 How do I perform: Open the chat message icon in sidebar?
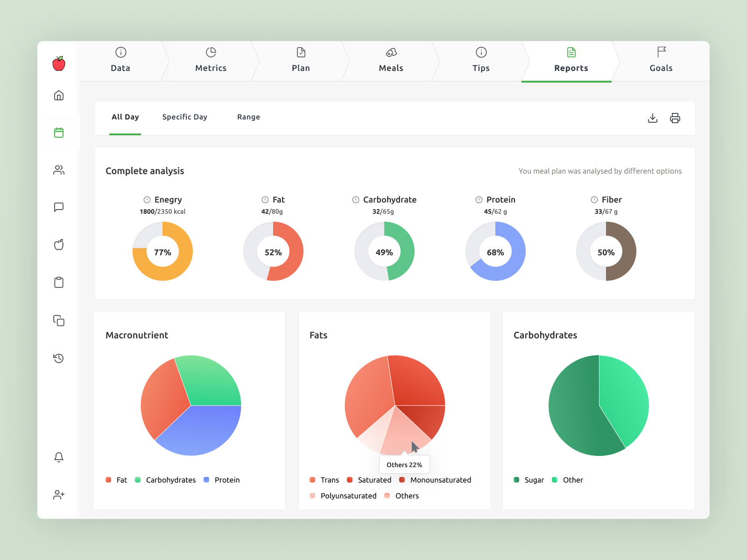click(59, 207)
